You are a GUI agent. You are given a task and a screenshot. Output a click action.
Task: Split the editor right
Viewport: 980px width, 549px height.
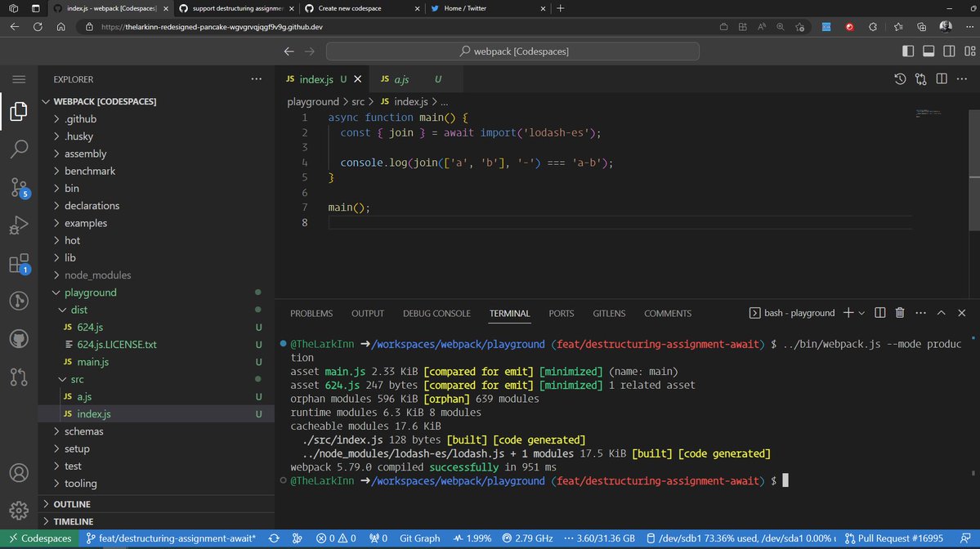(x=942, y=79)
